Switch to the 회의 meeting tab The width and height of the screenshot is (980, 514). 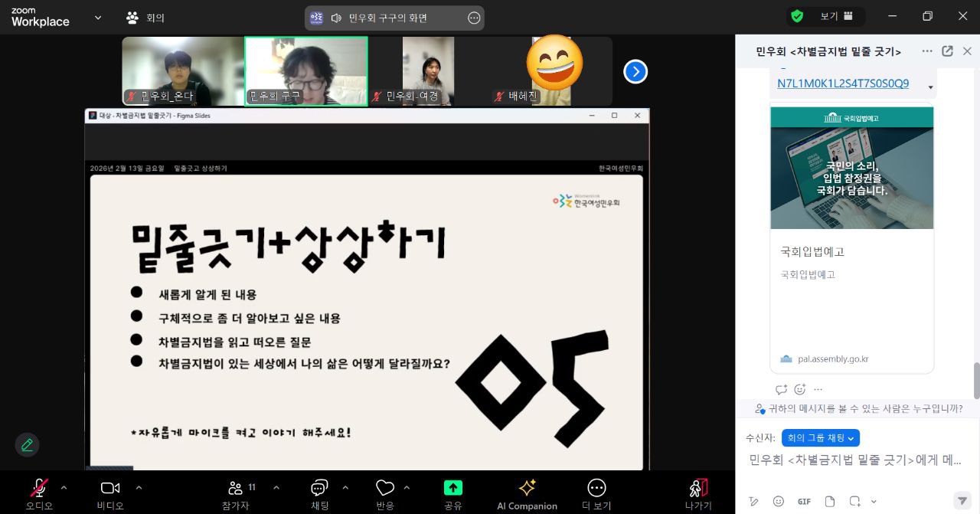[x=144, y=16]
